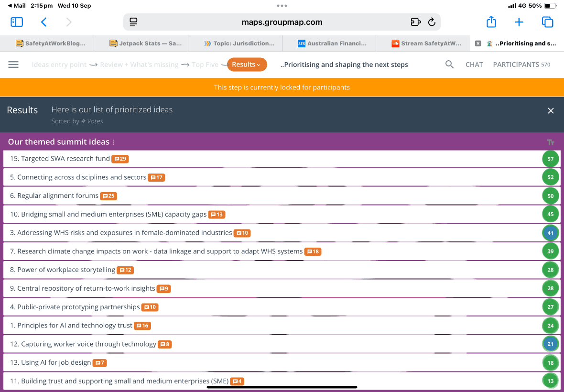Open the Safari sidebar panel icon
This screenshot has height=392, width=564.
point(17,22)
